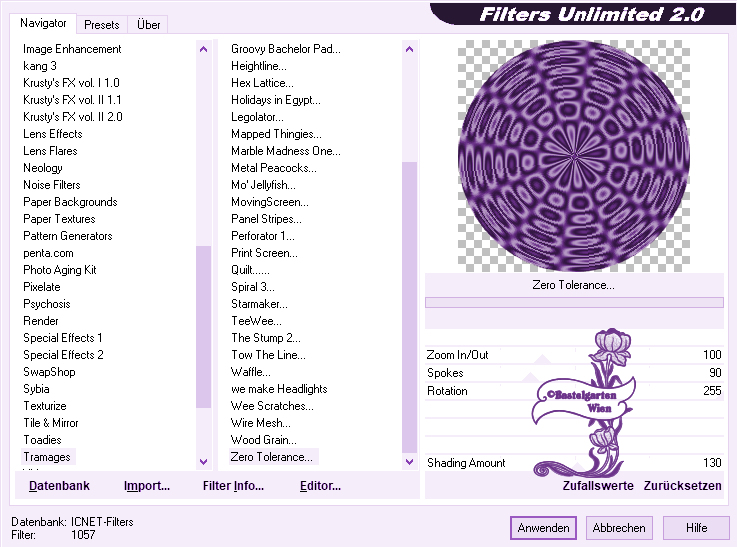Choose the Starmaker... filter
The width and height of the screenshot is (737, 547).
[259, 304]
